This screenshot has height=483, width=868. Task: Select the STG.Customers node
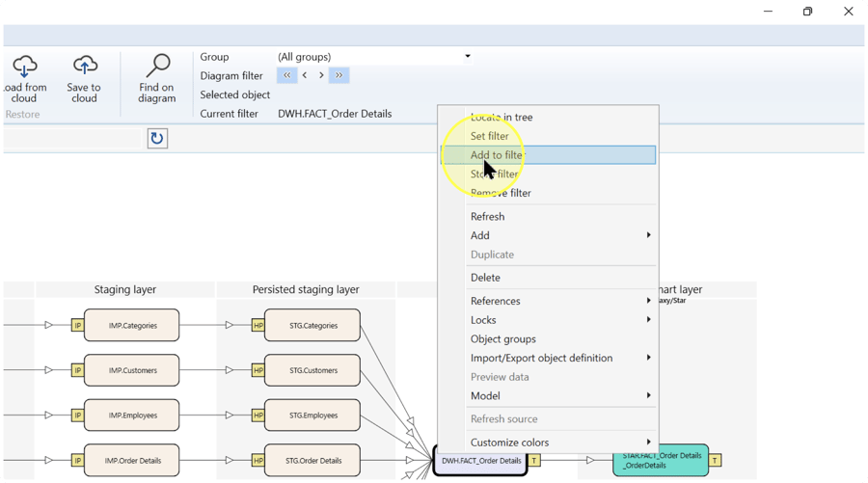(x=312, y=370)
